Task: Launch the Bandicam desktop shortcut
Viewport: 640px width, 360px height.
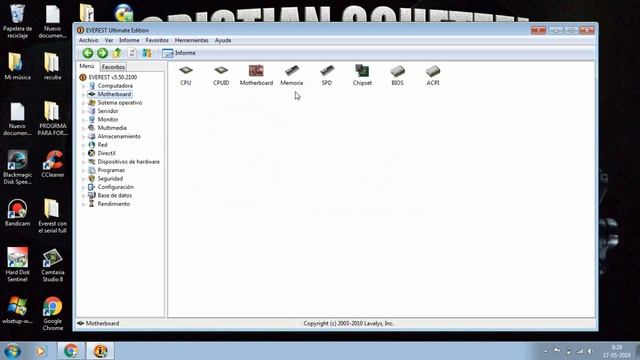Action: point(17,213)
